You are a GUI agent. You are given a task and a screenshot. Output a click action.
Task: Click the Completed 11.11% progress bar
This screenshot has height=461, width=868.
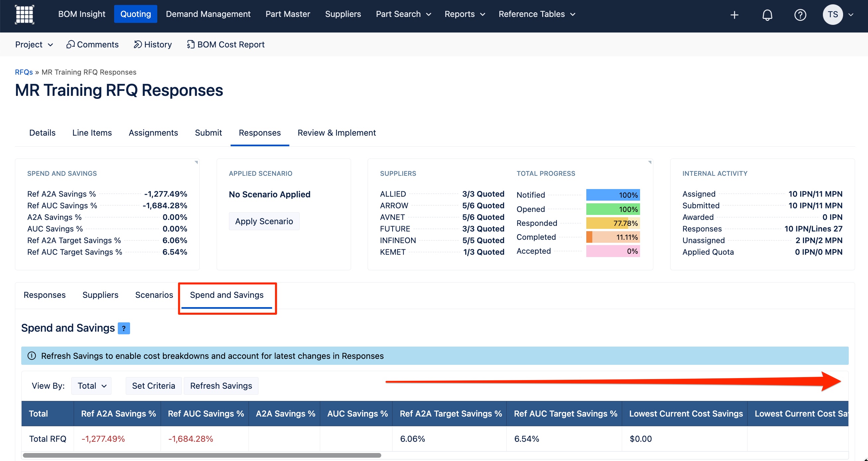613,237
